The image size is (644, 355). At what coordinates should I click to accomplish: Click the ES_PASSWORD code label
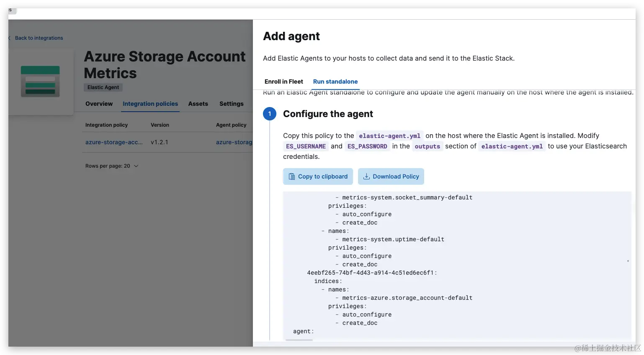pos(367,146)
